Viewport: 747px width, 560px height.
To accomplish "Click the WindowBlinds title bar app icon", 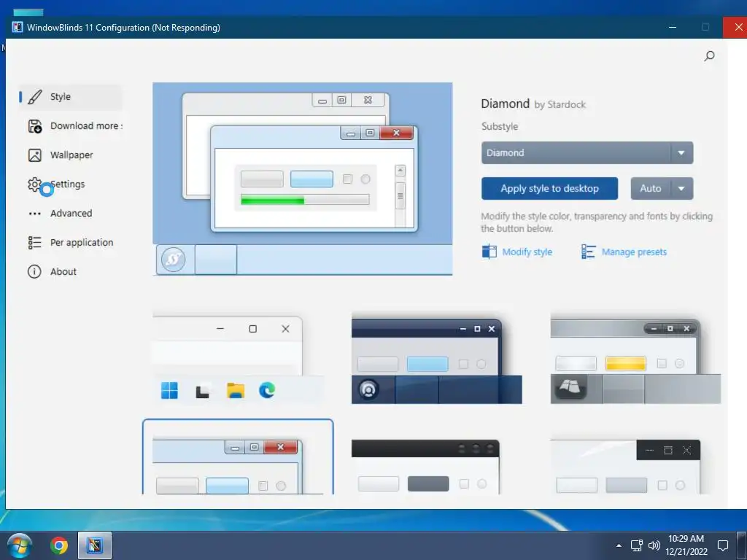I will tap(18, 27).
